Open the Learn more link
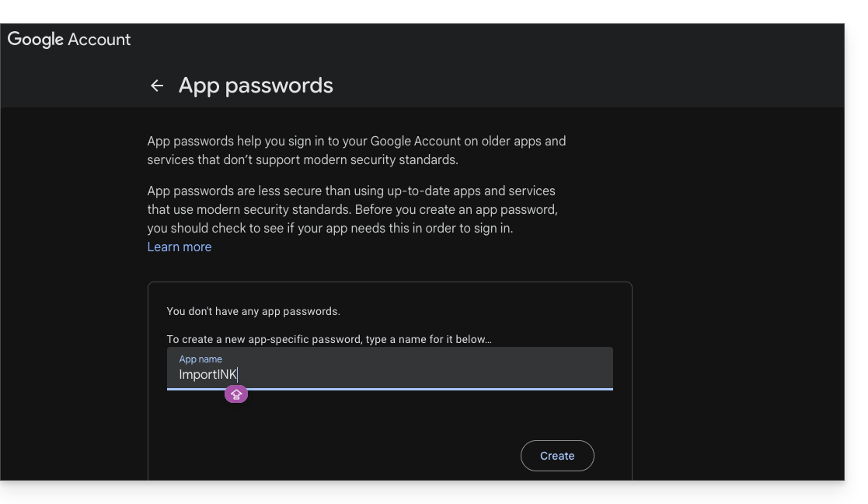This screenshot has height=504, width=868. pos(180,247)
